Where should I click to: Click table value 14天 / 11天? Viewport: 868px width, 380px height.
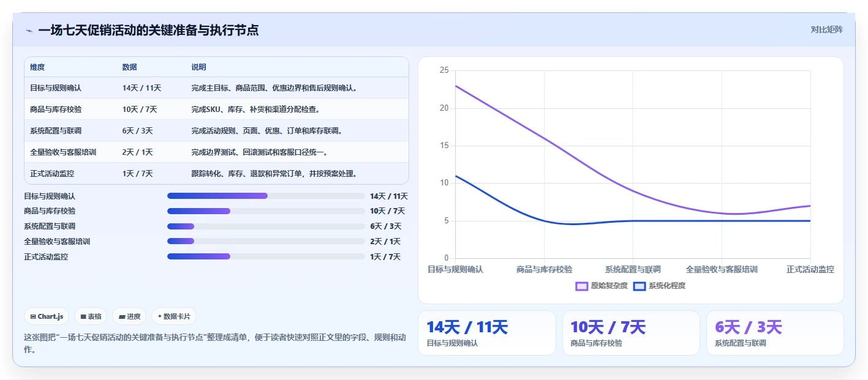tap(142, 88)
